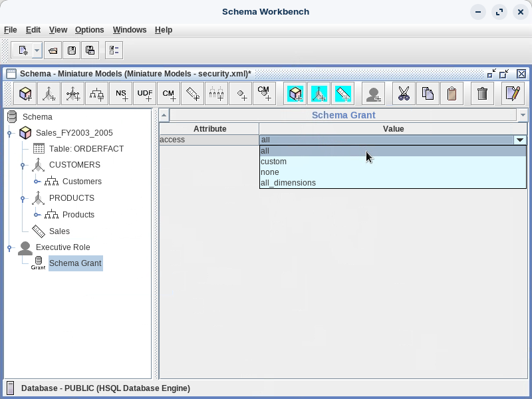
Task: Toggle the Edit Mode pencil icon
Action: (512, 94)
